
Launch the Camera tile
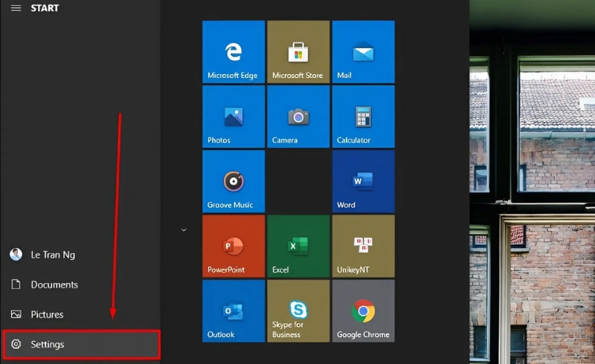(298, 117)
